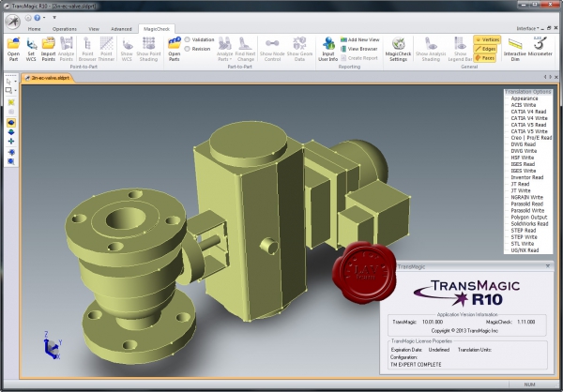
Task: Open MagicCheck Settings
Action: 398,49
